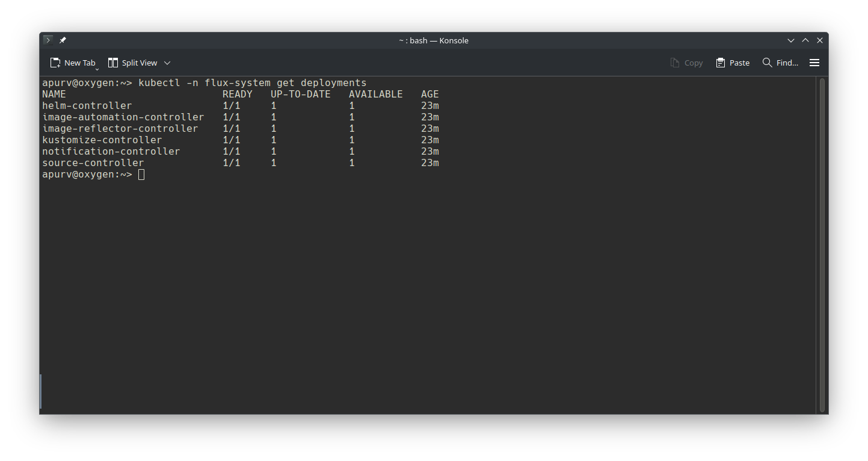This screenshot has height=461, width=868.
Task: Maximize the Konsole window
Action: (805, 40)
